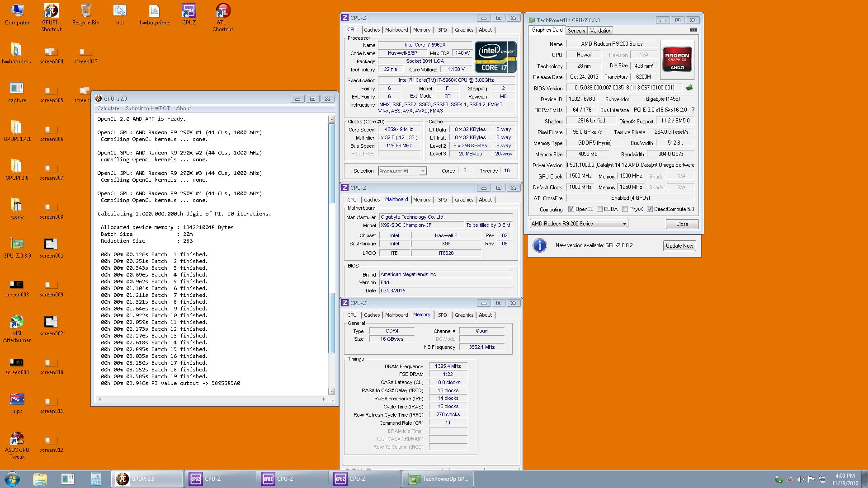The height and width of the screenshot is (488, 868).
Task: Select the bot desktop icon
Action: (120, 15)
